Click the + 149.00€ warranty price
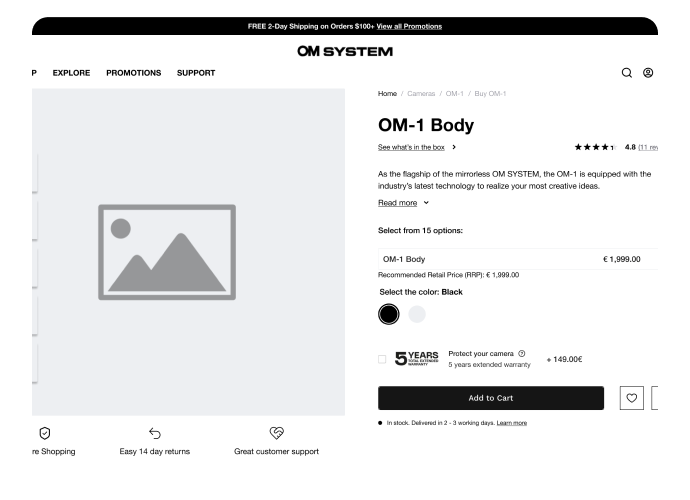 click(x=565, y=359)
